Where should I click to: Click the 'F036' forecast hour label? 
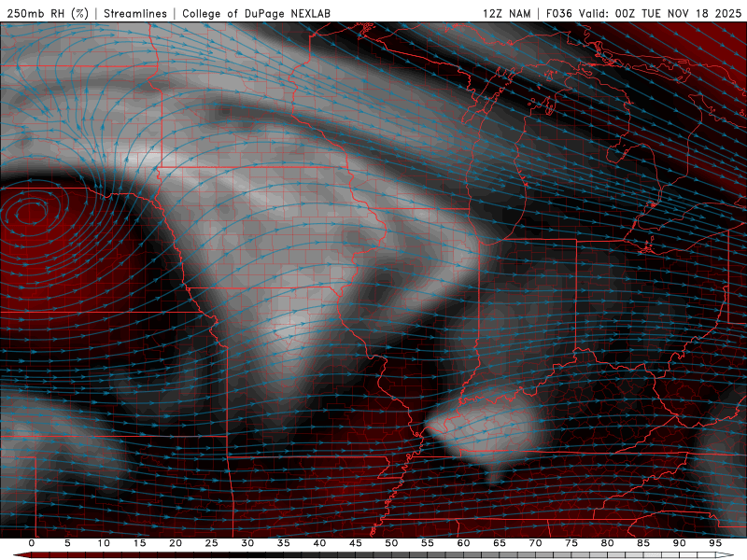point(558,13)
